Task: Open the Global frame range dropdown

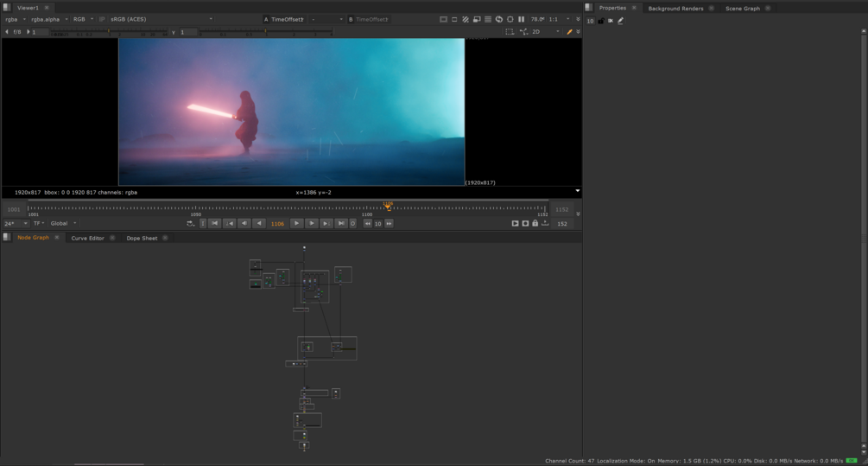Action: coord(64,224)
